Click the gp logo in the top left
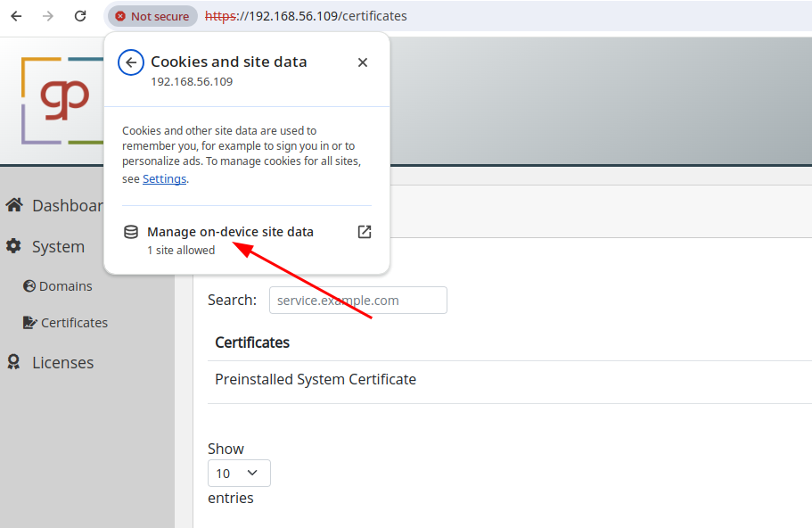The image size is (812, 528). point(64,99)
